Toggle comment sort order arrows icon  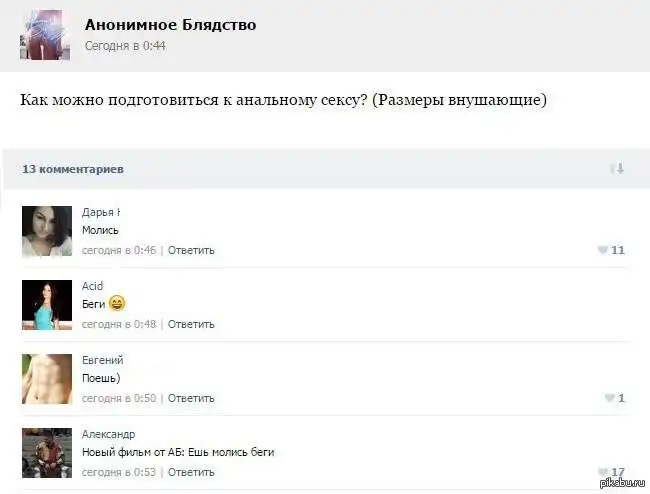617,169
